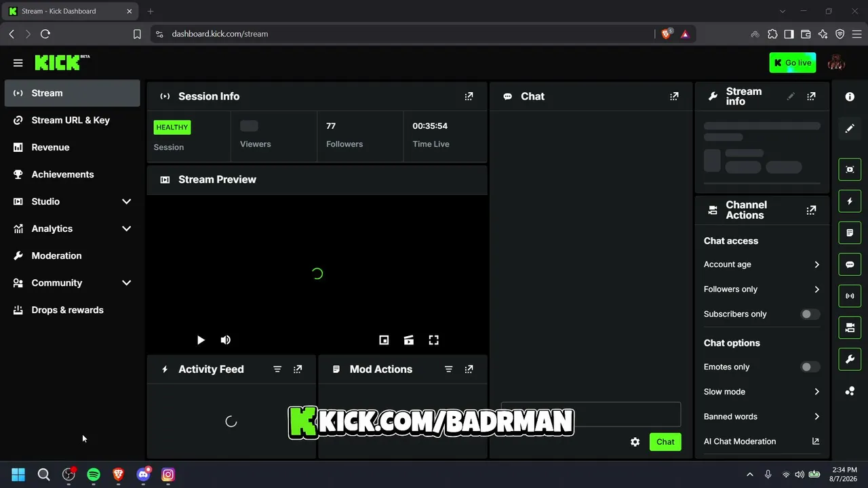Open Instagram from the taskbar
The image size is (868, 488).
168,474
